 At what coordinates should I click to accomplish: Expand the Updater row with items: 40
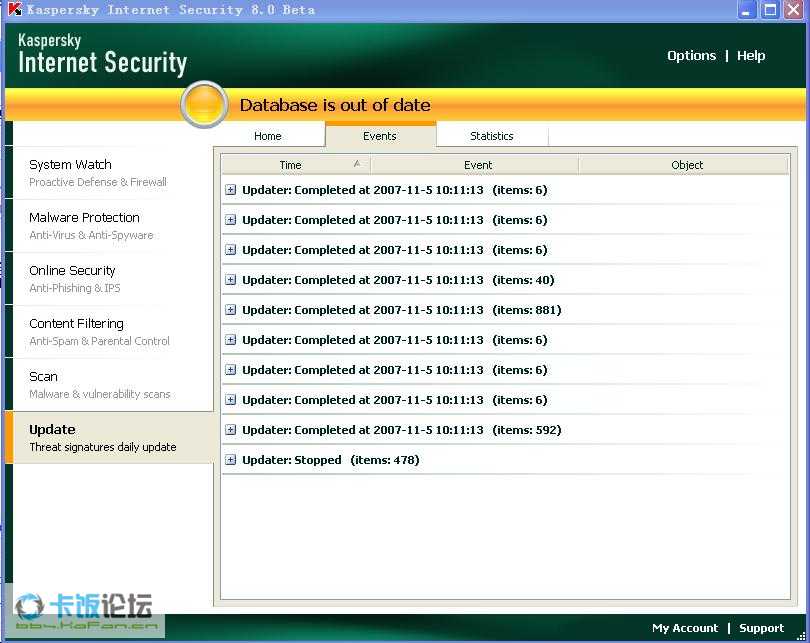click(x=230, y=280)
